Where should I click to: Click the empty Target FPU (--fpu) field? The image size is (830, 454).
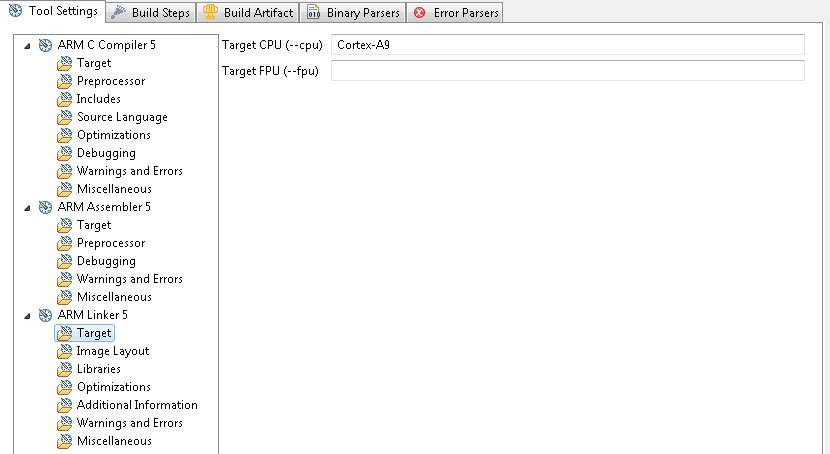click(567, 71)
